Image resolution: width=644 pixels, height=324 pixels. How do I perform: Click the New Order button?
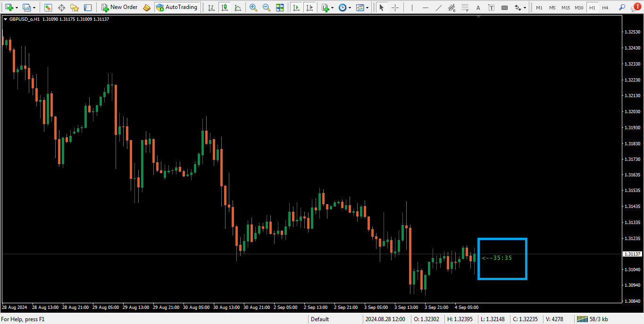click(x=119, y=8)
